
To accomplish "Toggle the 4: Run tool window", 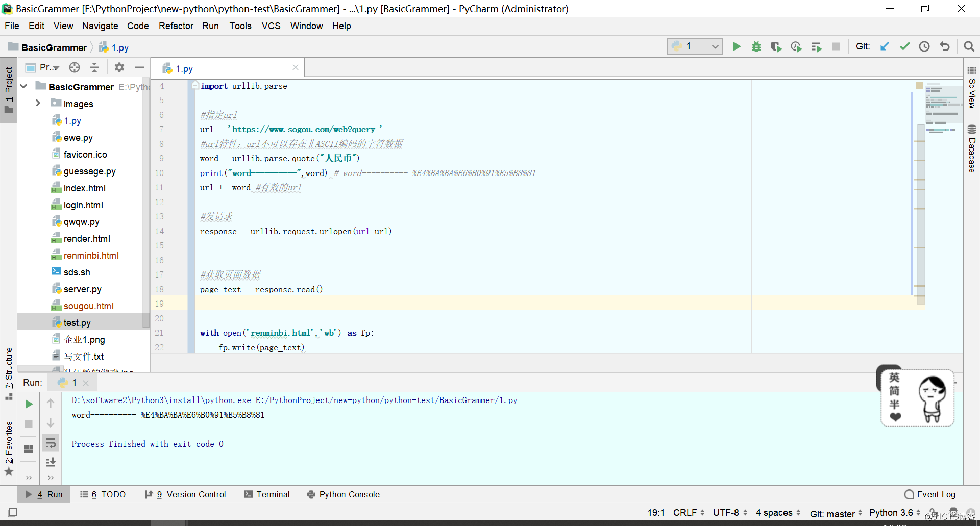I will coord(44,494).
